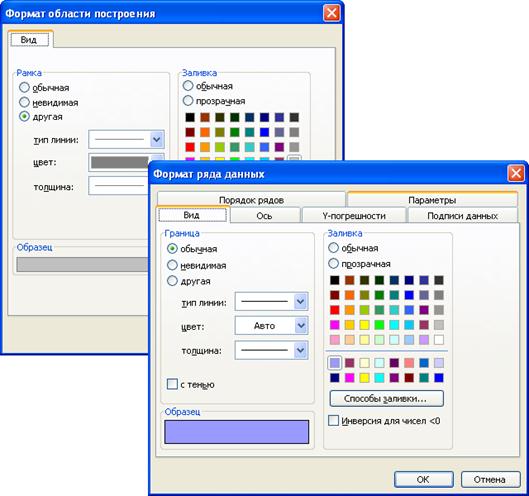This screenshot has height=496, width=529.
Task: Pick the yellow fill swatch in the data series dialog
Action: 364,325
